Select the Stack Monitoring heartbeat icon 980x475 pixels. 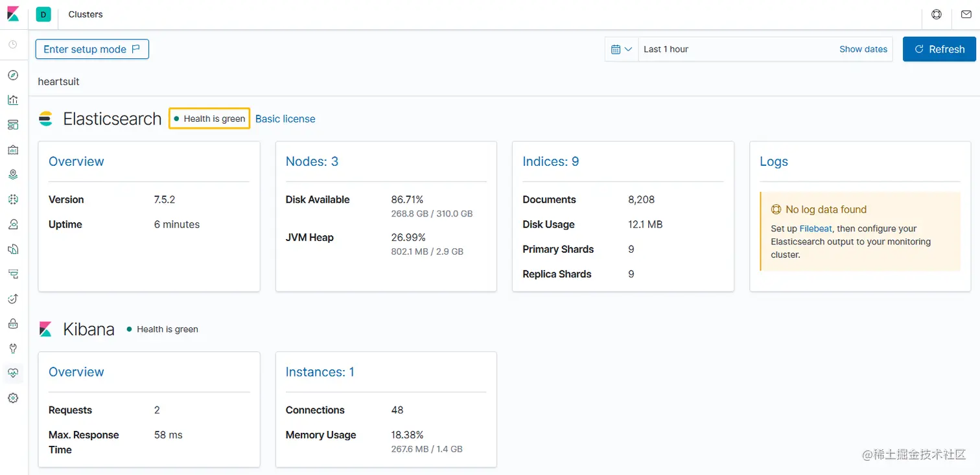point(13,373)
